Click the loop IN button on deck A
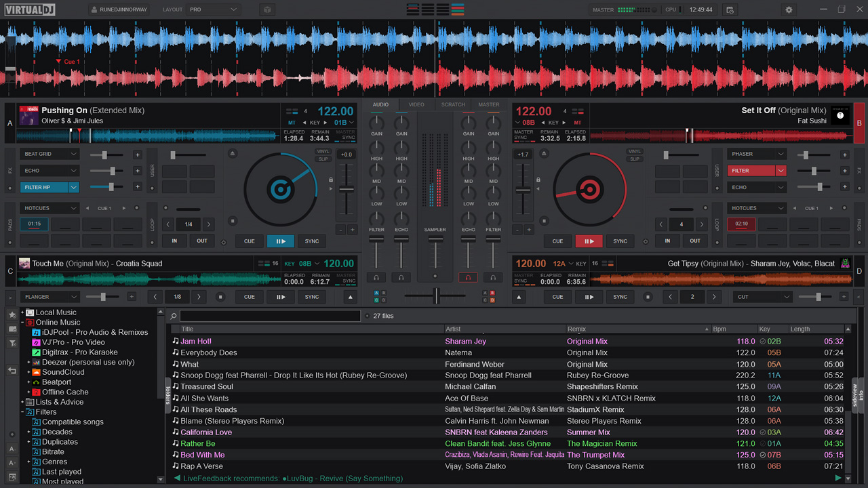 [x=174, y=241]
